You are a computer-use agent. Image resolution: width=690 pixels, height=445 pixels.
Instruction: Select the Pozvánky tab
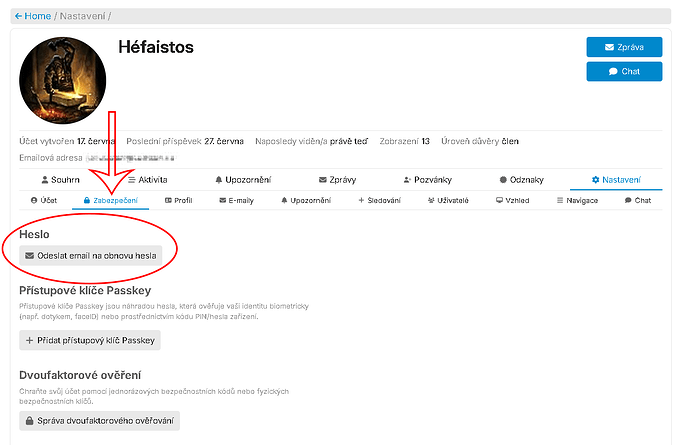[x=427, y=180]
